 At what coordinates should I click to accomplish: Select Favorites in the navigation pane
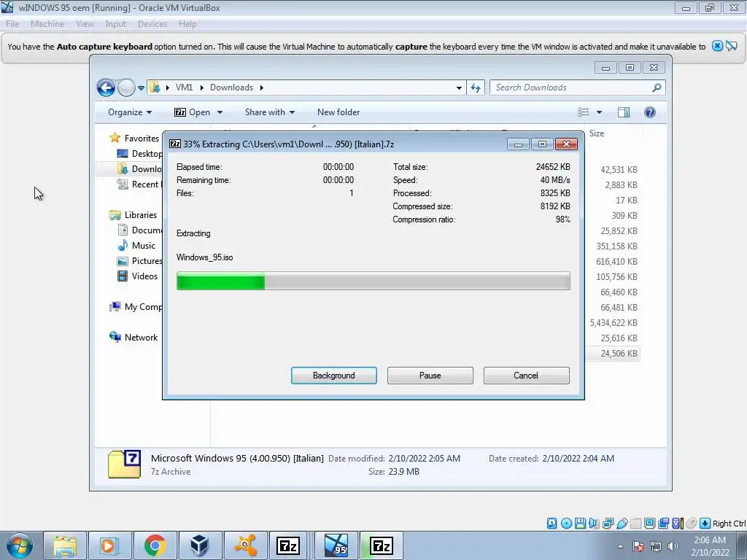click(x=134, y=138)
